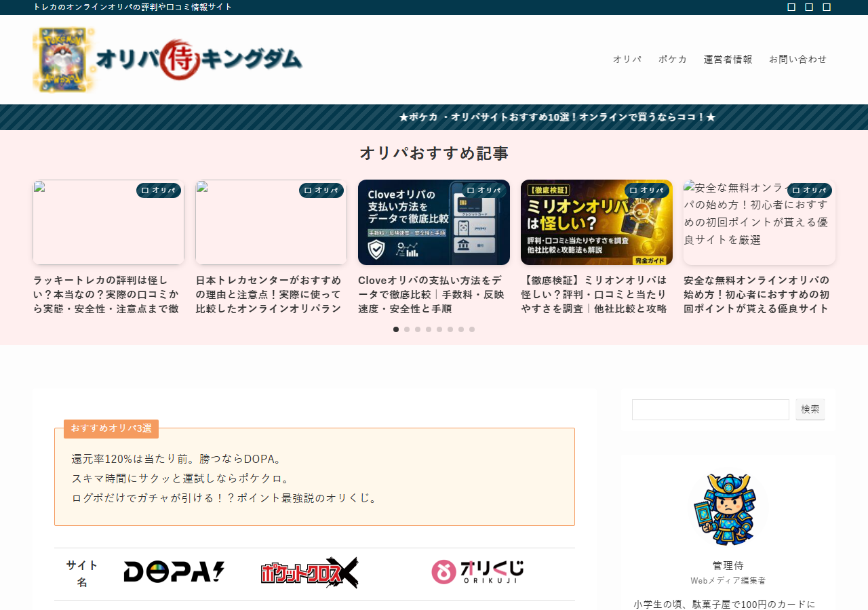The height and width of the screenshot is (610, 868).
Task: Click オリパ tag on Cloveオリパ card
Action: [484, 190]
